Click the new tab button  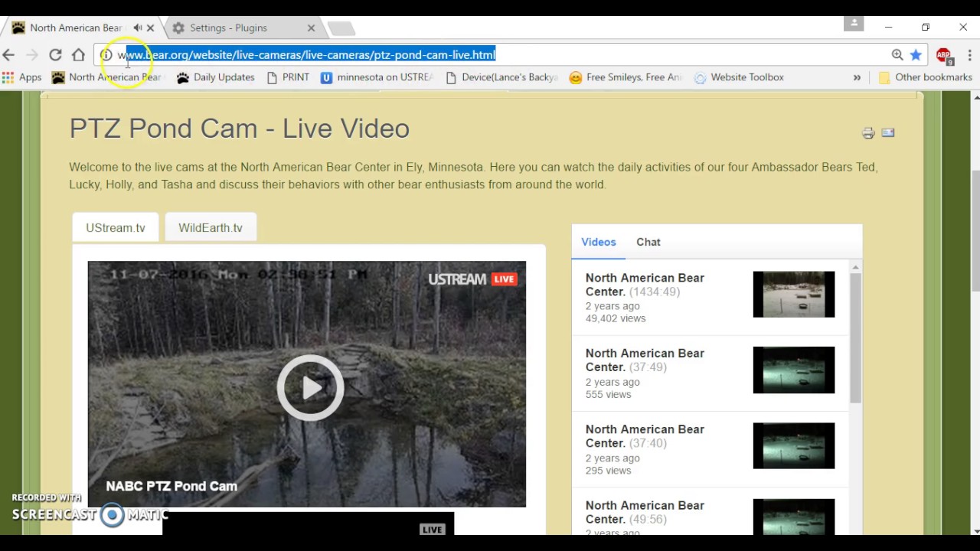pos(341,28)
